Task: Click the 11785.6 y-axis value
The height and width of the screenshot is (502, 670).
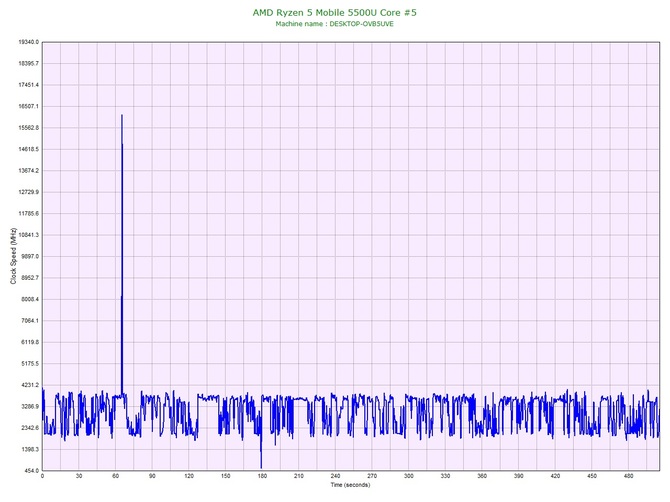Action: pyautogui.click(x=29, y=213)
